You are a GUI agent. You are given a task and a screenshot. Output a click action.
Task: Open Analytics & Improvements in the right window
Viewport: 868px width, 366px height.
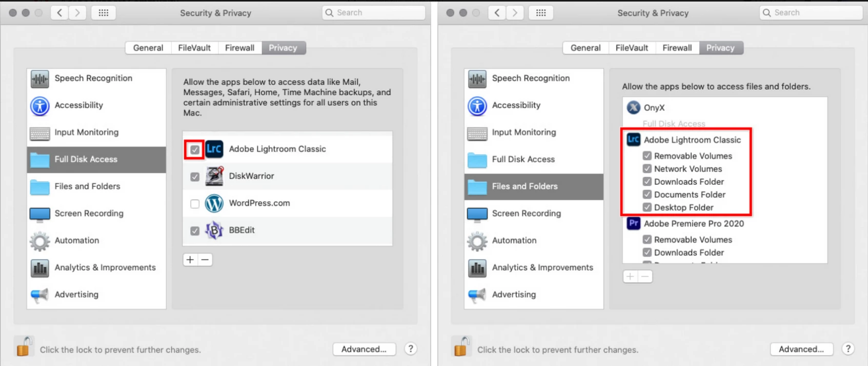click(x=534, y=267)
